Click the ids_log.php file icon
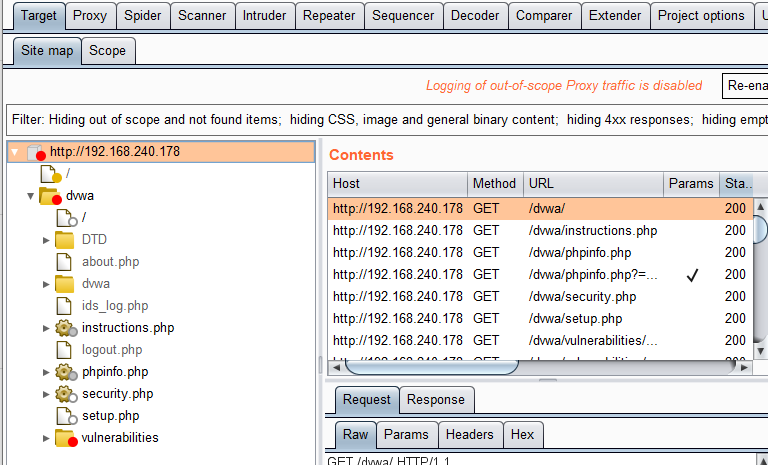 coord(64,306)
